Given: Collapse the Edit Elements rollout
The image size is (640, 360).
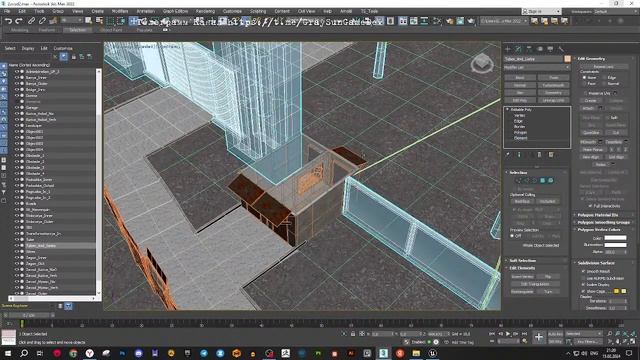Looking at the screenshot, I should pos(522,268).
